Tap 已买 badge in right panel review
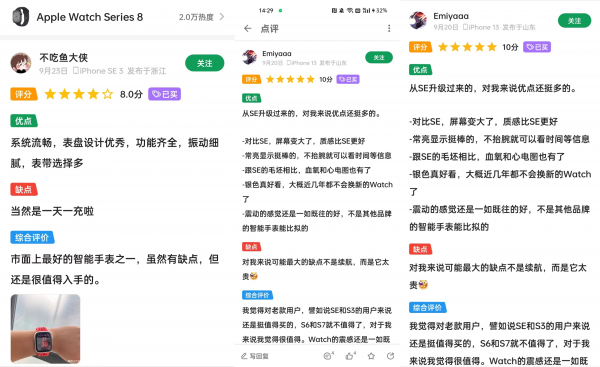 537,47
